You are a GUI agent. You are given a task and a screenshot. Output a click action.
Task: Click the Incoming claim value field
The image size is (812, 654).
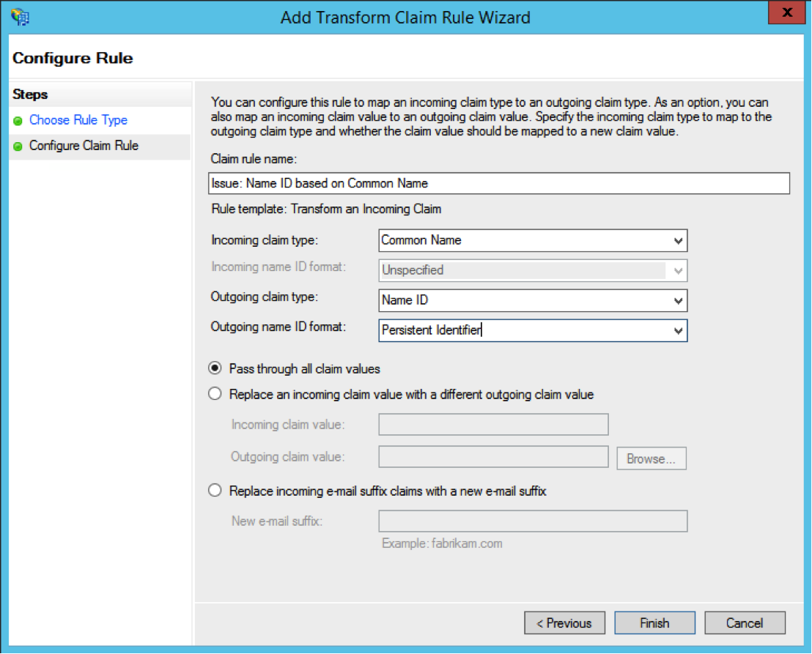(493, 424)
